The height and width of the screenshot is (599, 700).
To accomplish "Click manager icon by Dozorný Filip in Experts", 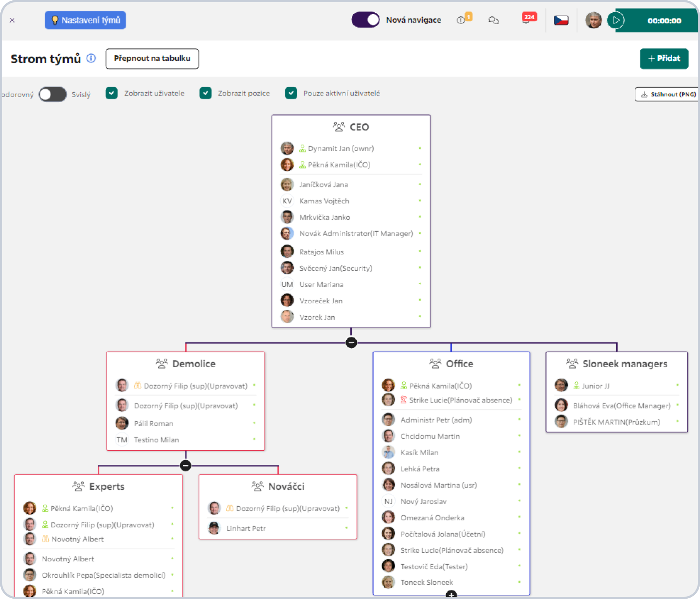I will click(x=45, y=524).
